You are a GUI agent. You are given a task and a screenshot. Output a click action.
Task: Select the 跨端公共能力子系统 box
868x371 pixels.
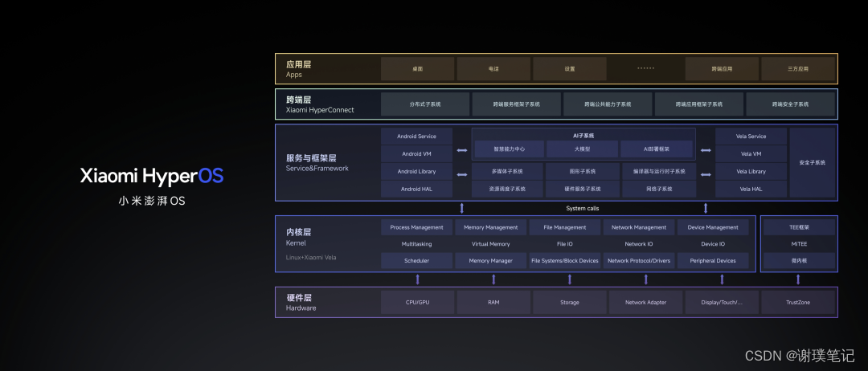[x=608, y=104]
